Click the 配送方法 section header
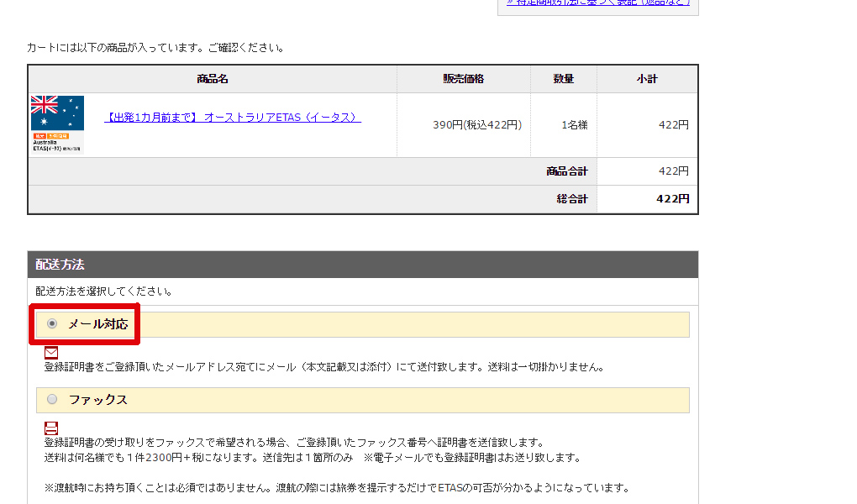 60,264
